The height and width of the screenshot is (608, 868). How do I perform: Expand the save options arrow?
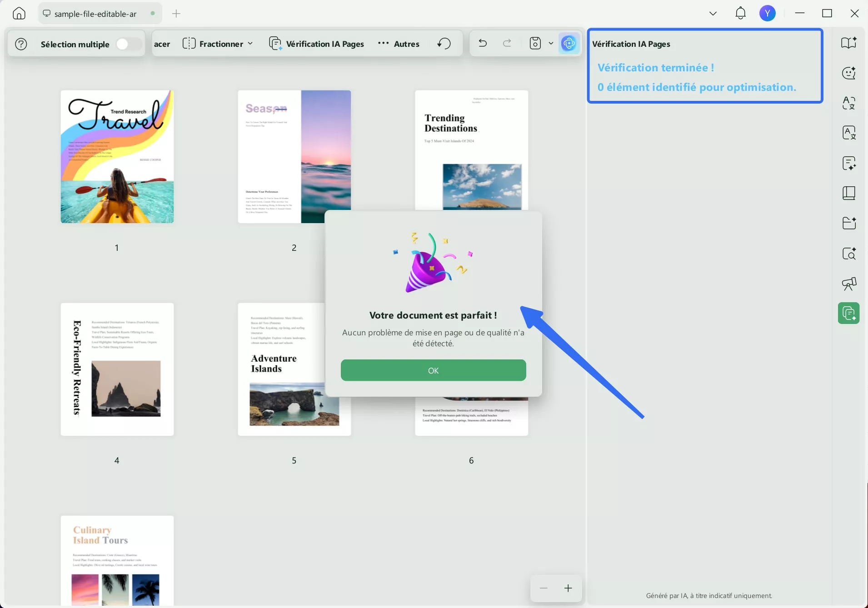click(551, 44)
